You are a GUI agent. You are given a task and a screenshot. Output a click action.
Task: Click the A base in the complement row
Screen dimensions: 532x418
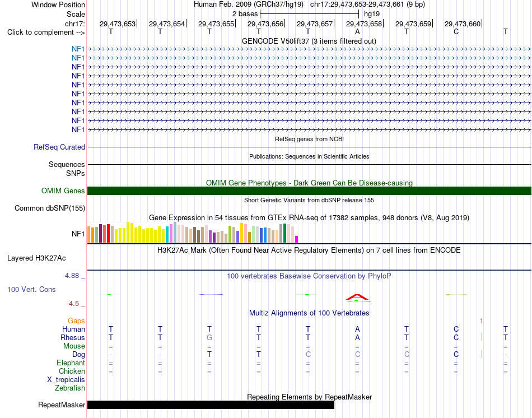tap(357, 31)
